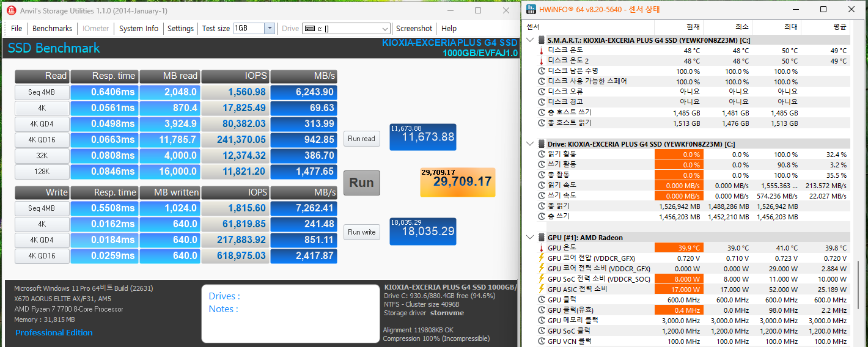The image size is (868, 347).
Task: Collapse the S.M.A.R.T. KIOXIA sensor group
Action: [x=529, y=40]
